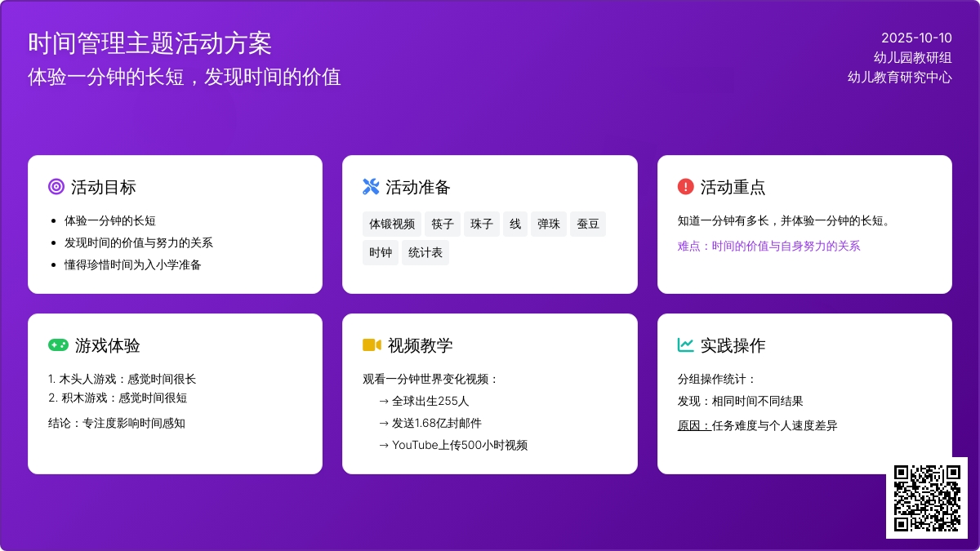This screenshot has width=980, height=551.
Task: Click the red exclamation icon beside 活动重点
Action: click(x=685, y=187)
